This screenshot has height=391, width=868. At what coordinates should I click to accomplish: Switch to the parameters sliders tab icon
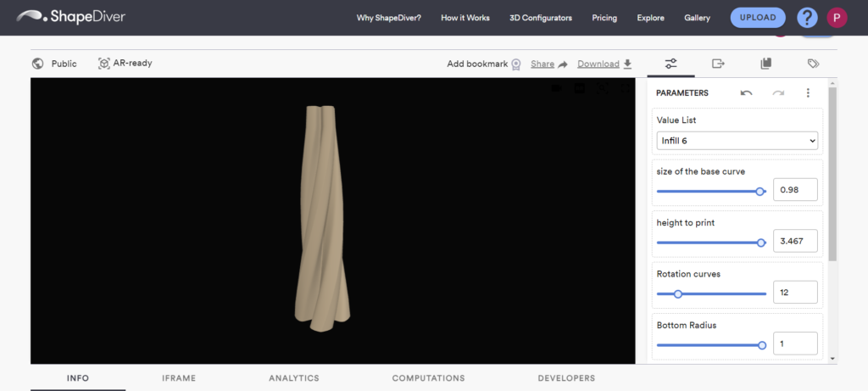(671, 64)
